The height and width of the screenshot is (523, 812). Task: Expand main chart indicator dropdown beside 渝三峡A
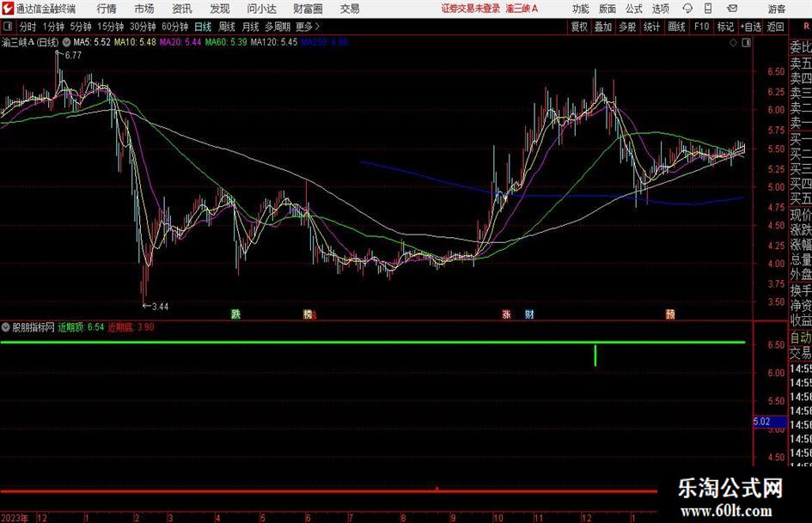click(x=66, y=42)
